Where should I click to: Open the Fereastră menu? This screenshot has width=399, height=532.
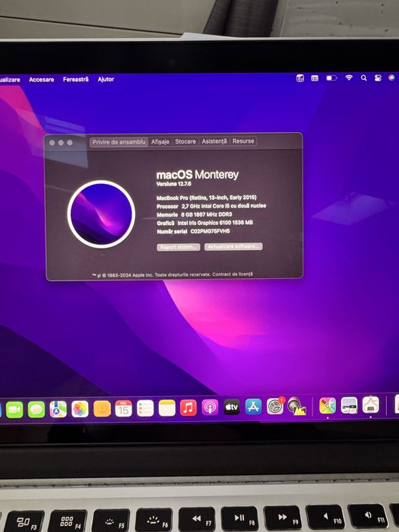76,79
